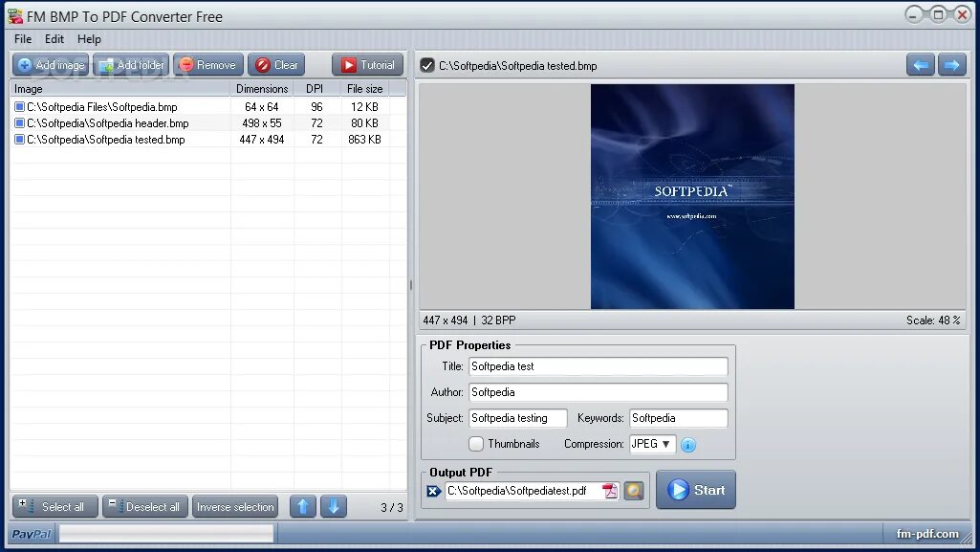Click the 498 x 55 dimensions cell
Viewport: 980px width, 552px height.
point(262,123)
